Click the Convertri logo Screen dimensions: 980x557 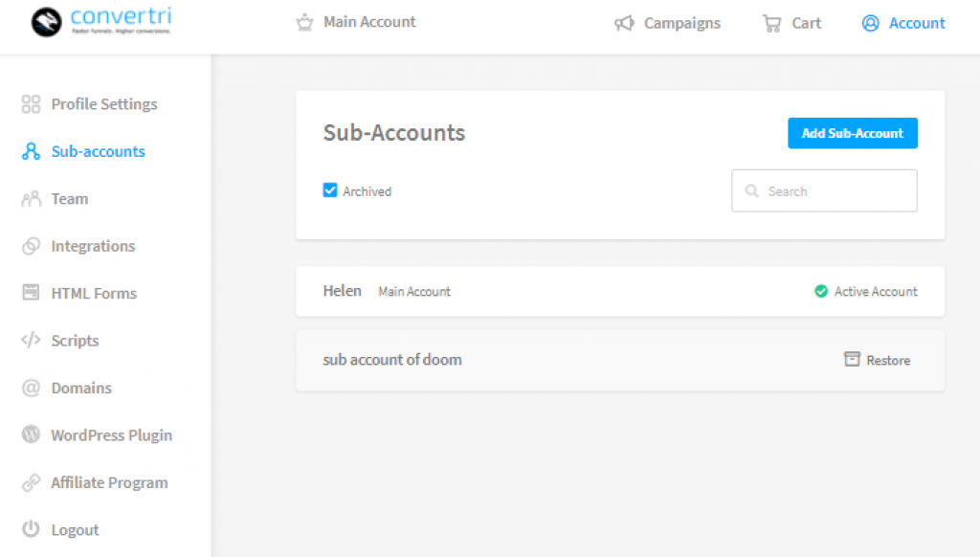[x=101, y=22]
